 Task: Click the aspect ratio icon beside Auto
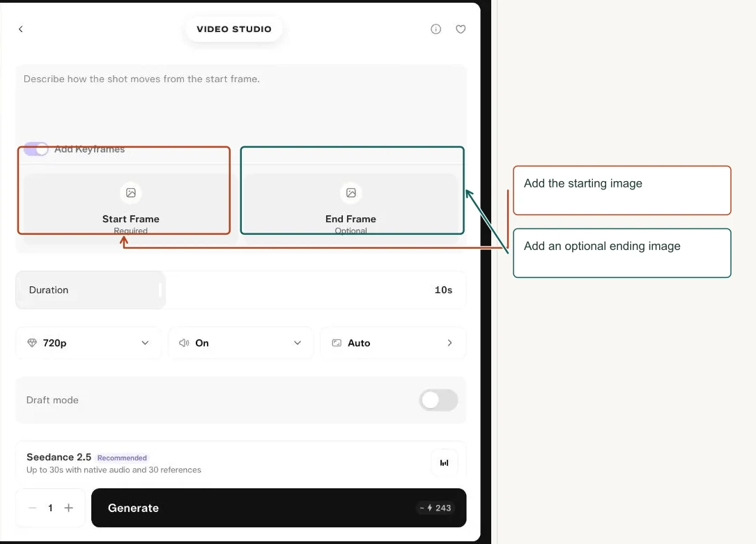tap(337, 343)
